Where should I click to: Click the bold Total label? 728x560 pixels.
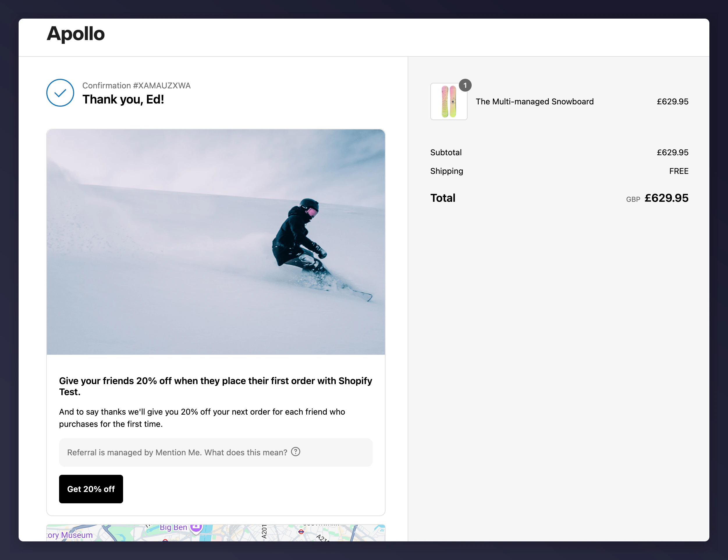point(443,198)
